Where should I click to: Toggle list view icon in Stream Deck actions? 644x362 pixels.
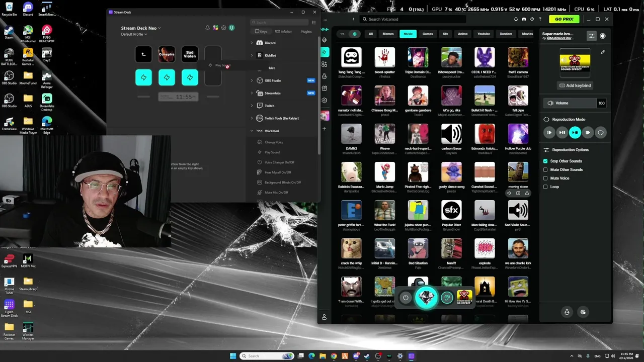[313, 22]
